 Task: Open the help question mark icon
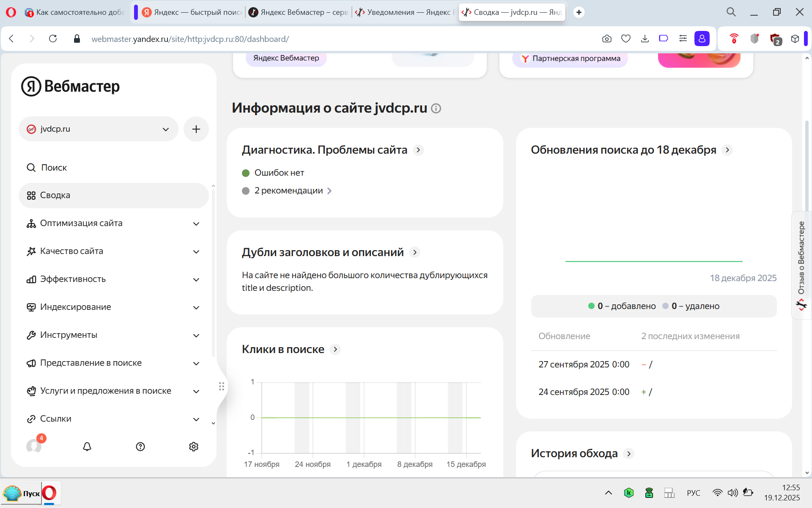pos(140,447)
